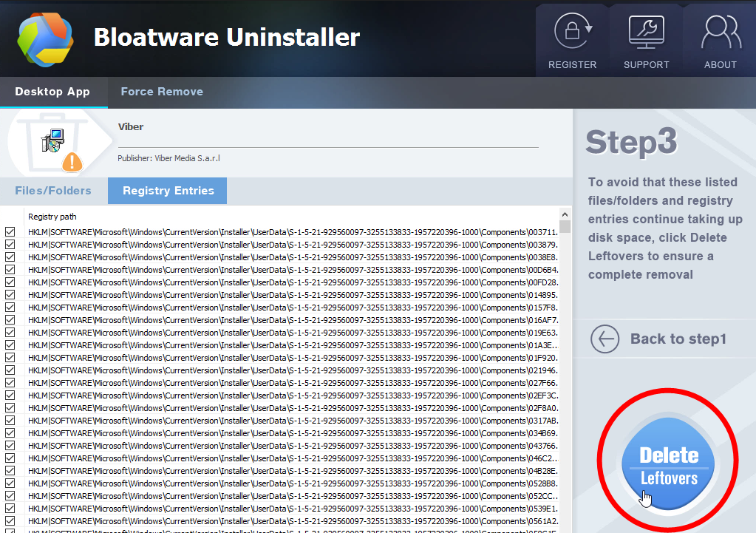Click the Bloatware Uninstaller logo
Image resolution: width=756 pixels, height=533 pixels.
tap(45, 40)
